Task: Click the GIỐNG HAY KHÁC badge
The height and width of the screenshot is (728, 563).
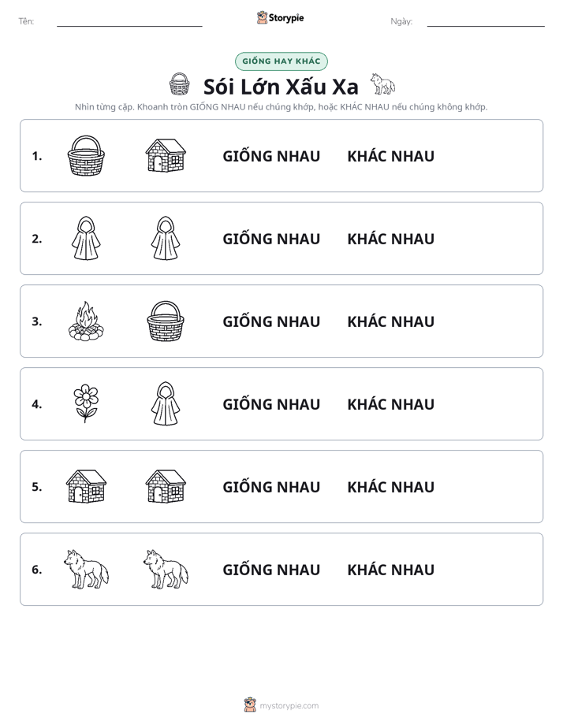Action: 281,61
